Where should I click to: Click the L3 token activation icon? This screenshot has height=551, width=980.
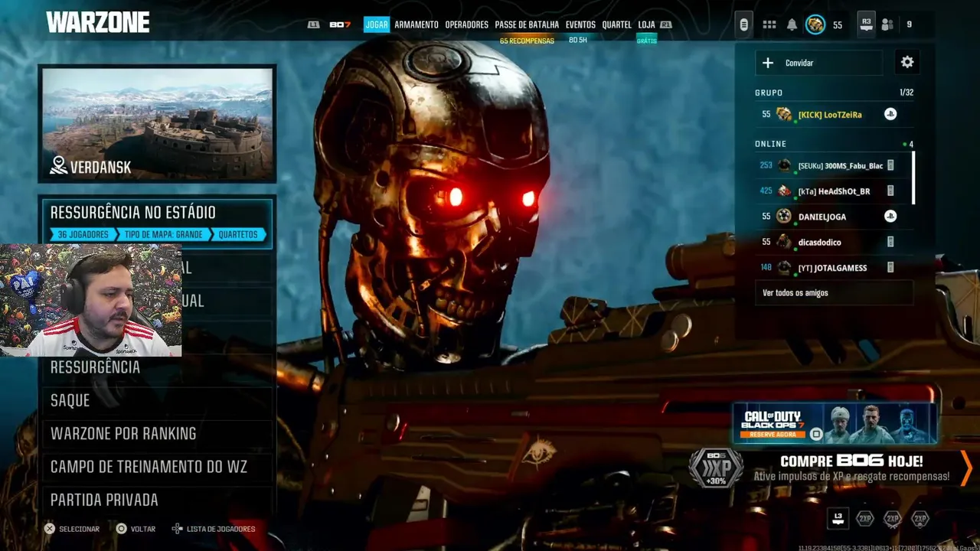838,518
